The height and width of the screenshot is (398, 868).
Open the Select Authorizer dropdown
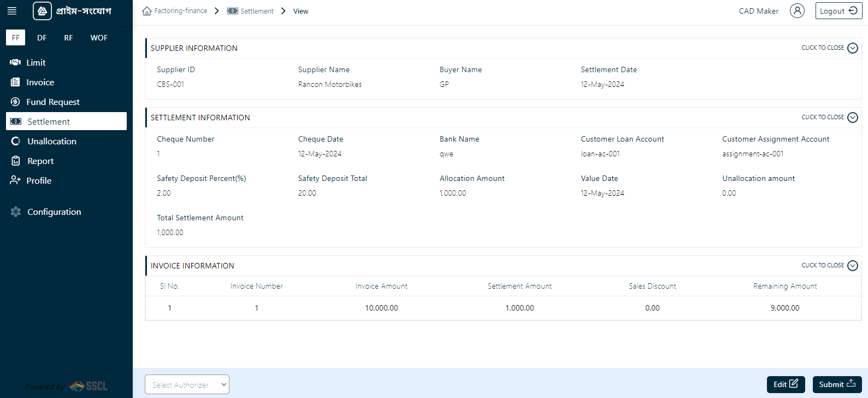click(x=187, y=384)
